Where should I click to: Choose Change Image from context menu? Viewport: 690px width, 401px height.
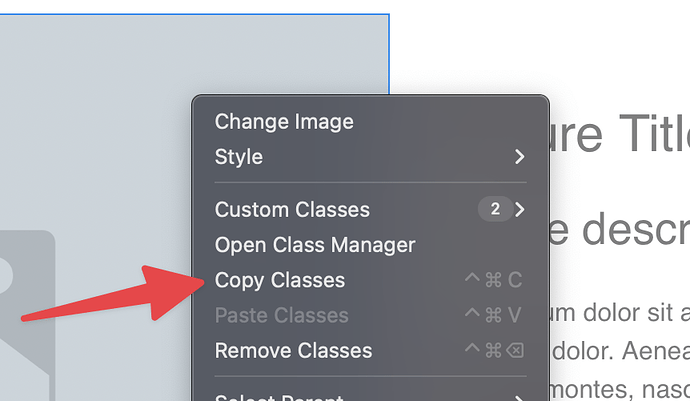[x=284, y=122]
